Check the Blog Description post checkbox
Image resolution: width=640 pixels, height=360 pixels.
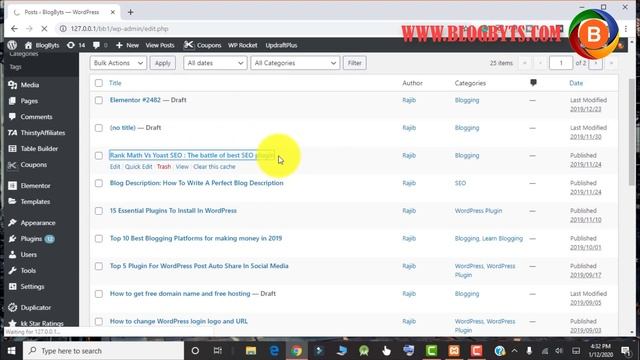coord(99,183)
